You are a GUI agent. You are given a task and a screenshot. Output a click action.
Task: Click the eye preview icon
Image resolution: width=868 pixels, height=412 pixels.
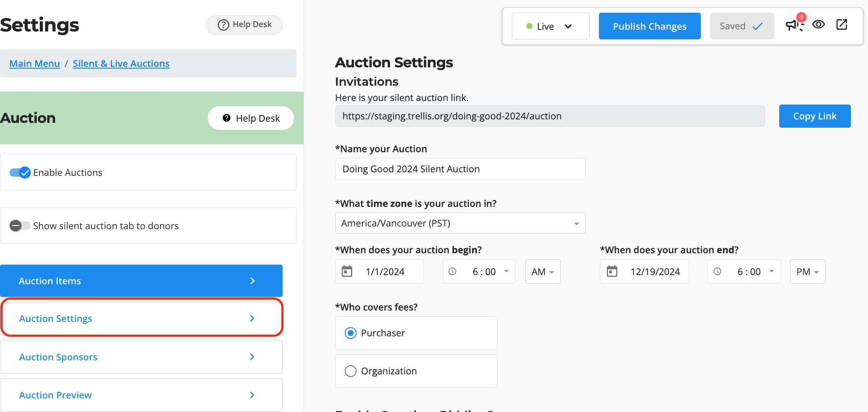(818, 24)
